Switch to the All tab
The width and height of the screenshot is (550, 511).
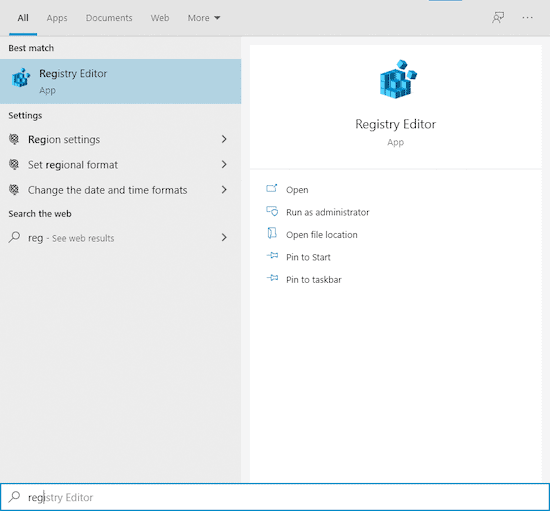(x=23, y=18)
